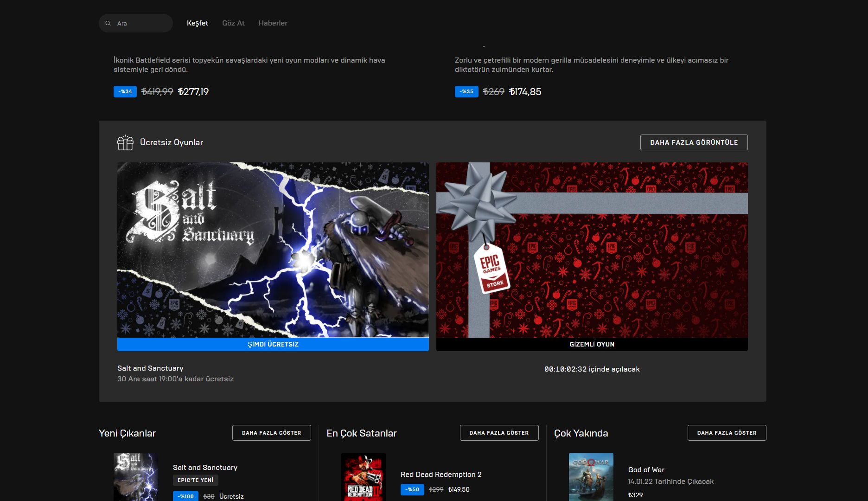Click DAHA FAZLA GÖRÜNTÜLE for free games
Viewport: 868px width, 501px height.
coord(693,142)
